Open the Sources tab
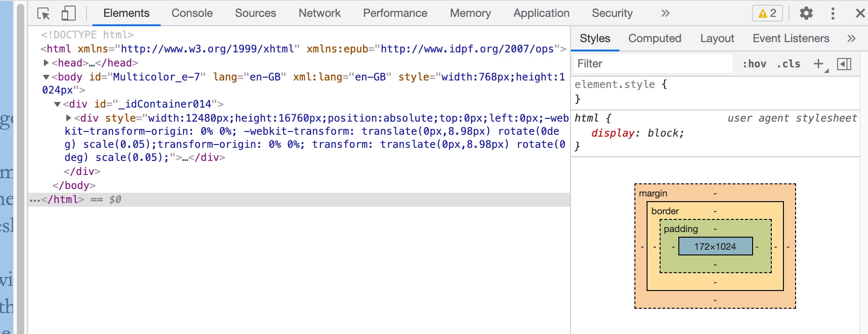The width and height of the screenshot is (868, 334). click(256, 13)
